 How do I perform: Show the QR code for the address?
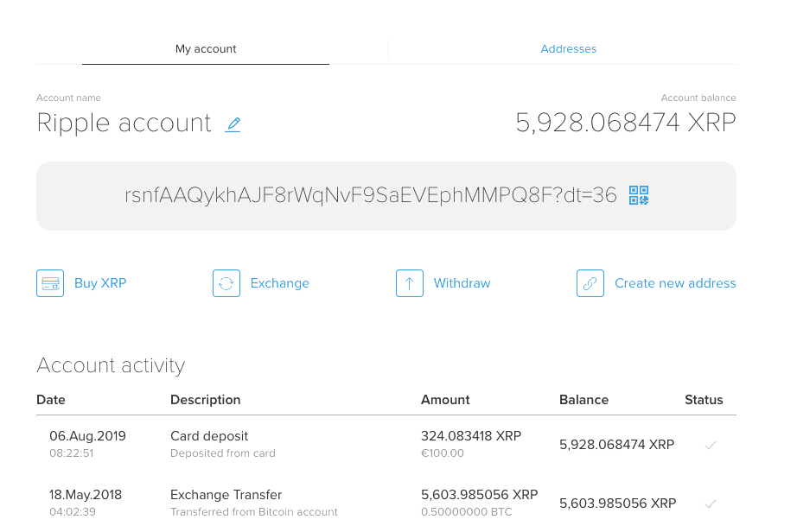639,195
